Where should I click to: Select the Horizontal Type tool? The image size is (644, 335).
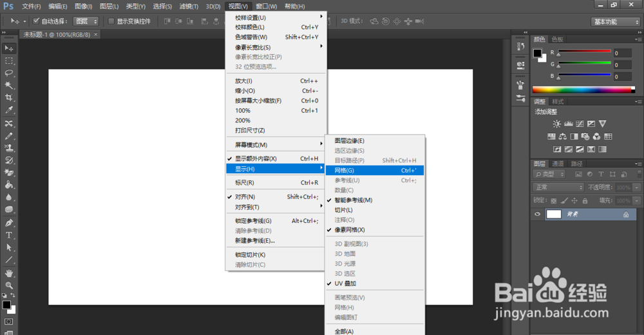pos(8,235)
